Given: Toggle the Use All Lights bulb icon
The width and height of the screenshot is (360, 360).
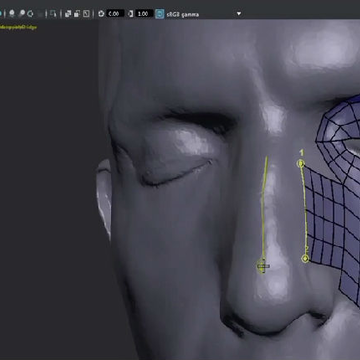Looking at the screenshot, I should (12, 14).
